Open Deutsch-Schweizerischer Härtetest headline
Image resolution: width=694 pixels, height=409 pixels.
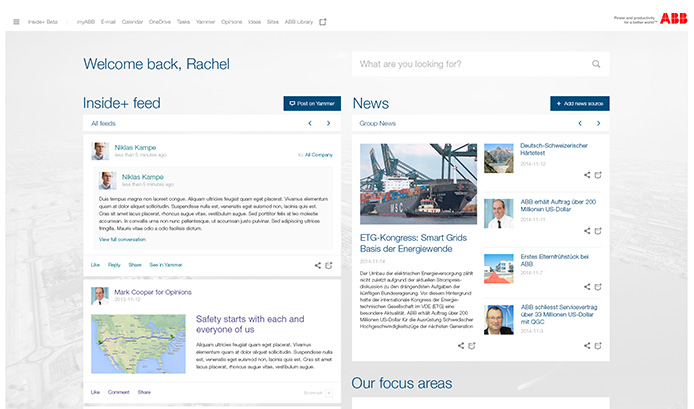[554, 149]
